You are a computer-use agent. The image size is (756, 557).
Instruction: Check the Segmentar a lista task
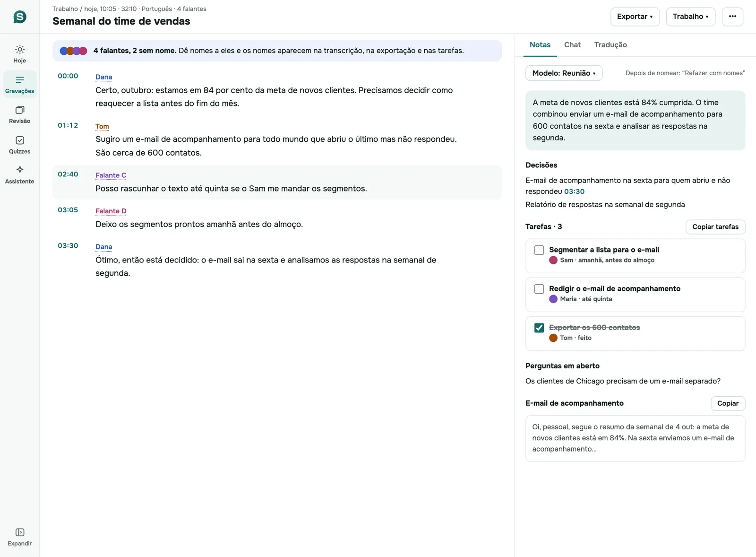[x=539, y=250]
